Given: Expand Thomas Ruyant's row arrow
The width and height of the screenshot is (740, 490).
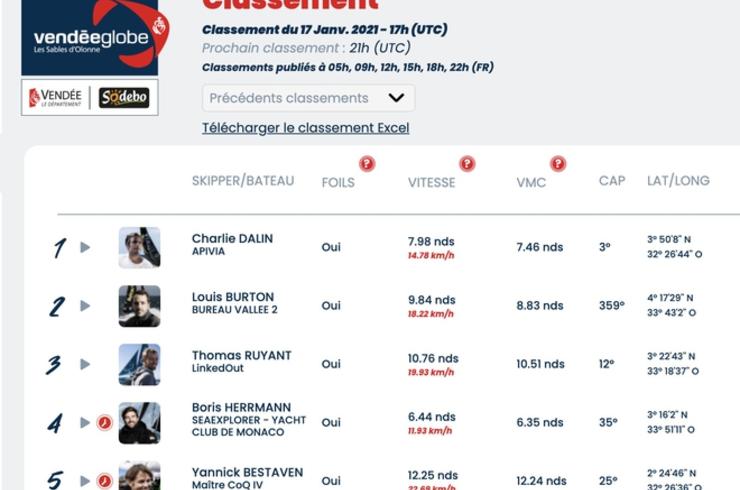Looking at the screenshot, I should [x=85, y=364].
